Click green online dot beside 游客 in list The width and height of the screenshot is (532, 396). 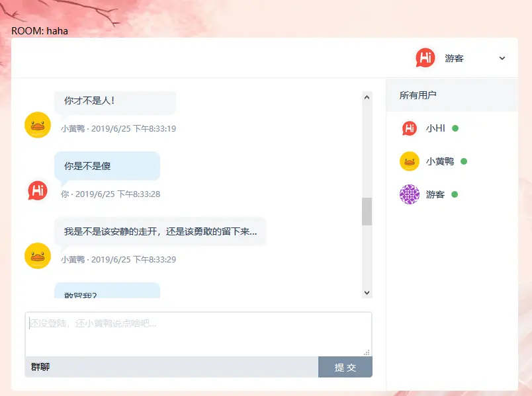click(455, 194)
